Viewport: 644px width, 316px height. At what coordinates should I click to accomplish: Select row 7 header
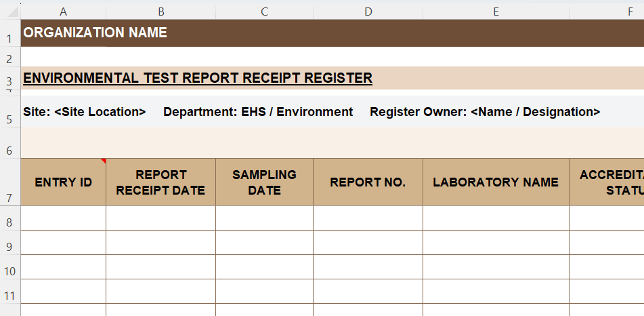[9, 198]
